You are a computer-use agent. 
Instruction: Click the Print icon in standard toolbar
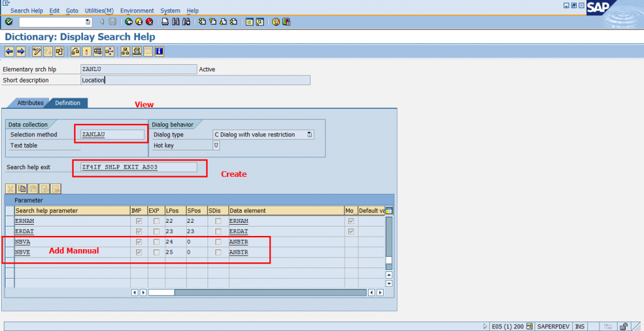point(165,22)
